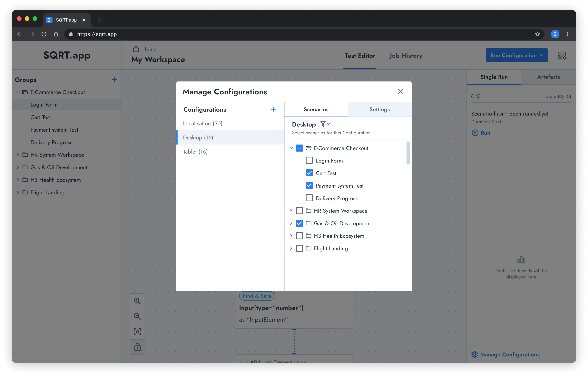Image resolution: width=588 pixels, height=376 pixels.
Task: Check the Flight Landing checkbox
Action: click(x=299, y=248)
